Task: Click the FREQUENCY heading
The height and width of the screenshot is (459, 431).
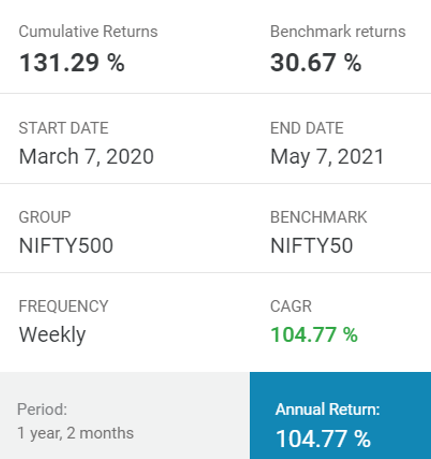Action: (x=64, y=306)
